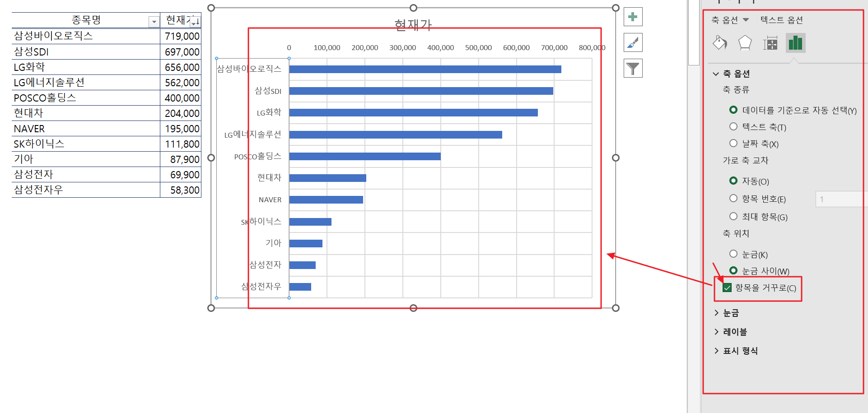Click the 기아 bar in chart
This screenshot has height=413, width=868.
306,243
